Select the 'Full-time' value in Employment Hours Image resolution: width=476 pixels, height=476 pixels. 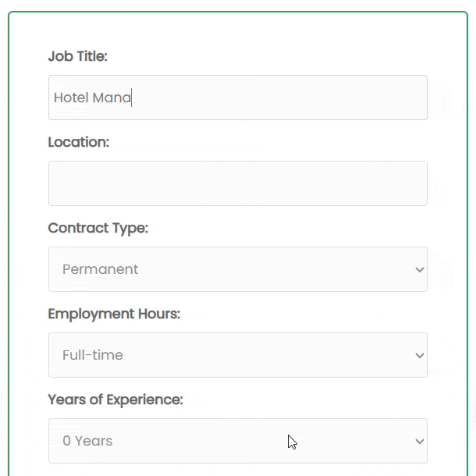pyautogui.click(x=93, y=355)
